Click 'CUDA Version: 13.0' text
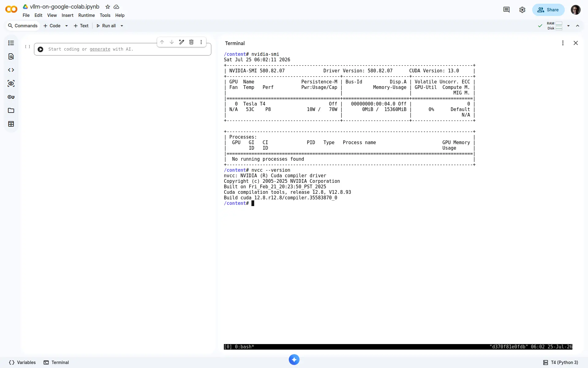 click(434, 71)
